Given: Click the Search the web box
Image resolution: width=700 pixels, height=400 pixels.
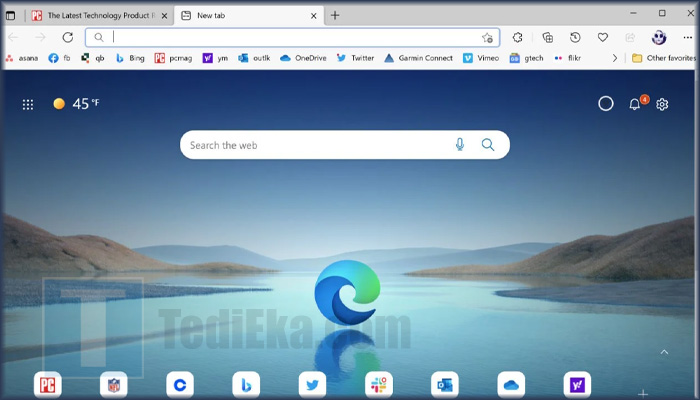Looking at the screenshot, I should [345, 145].
